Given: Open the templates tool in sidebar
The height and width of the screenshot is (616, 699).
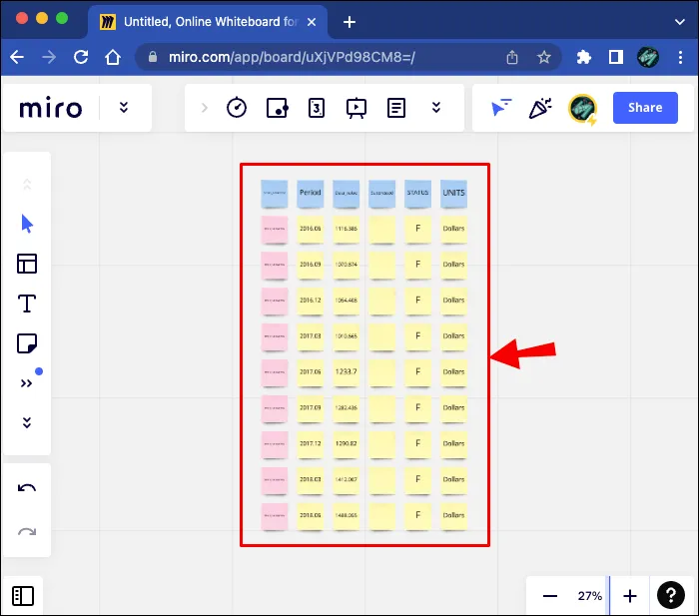Looking at the screenshot, I should click(27, 264).
